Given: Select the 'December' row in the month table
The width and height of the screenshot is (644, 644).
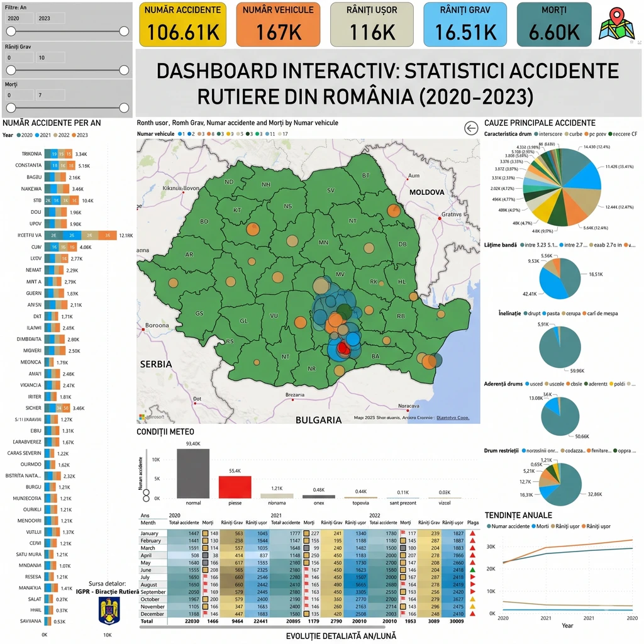Looking at the screenshot, I should point(309,614).
